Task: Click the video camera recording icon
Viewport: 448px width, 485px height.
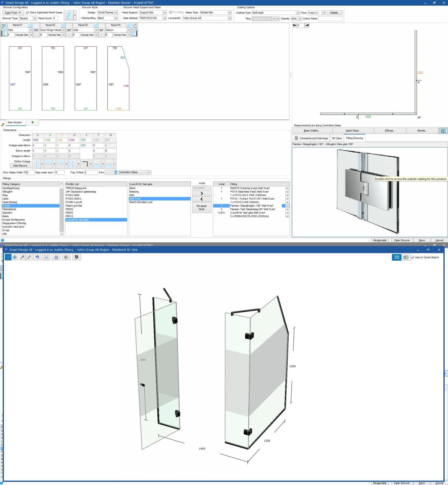Action: pyautogui.click(x=77, y=257)
